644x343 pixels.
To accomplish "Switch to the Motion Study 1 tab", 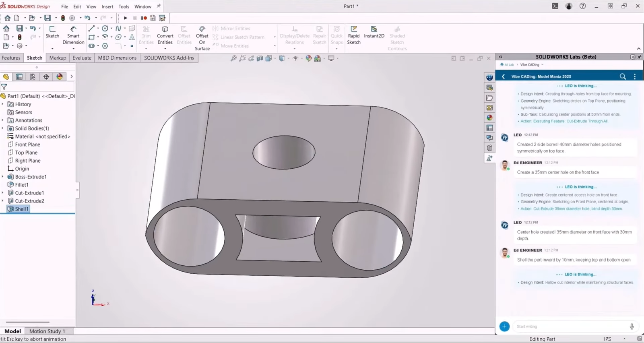I will click(47, 331).
